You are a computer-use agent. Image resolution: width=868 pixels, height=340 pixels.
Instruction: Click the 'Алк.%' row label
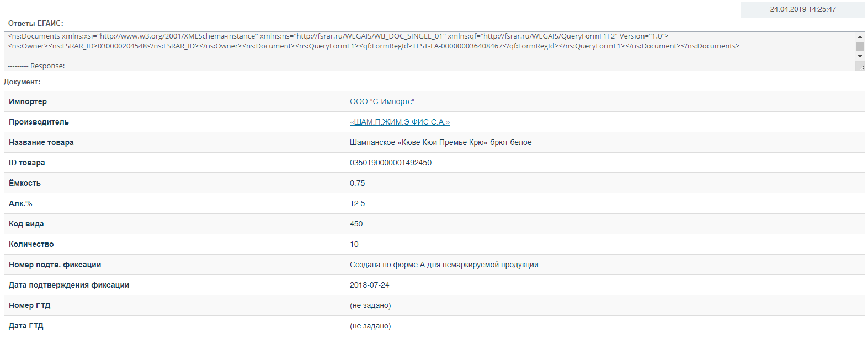click(x=20, y=203)
